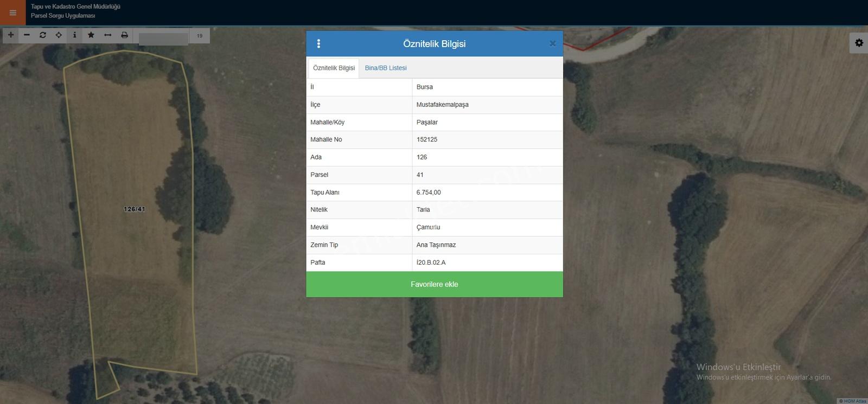Image resolution: width=868 pixels, height=404 pixels.
Task: Open favorites with the star icon
Action: (x=91, y=35)
